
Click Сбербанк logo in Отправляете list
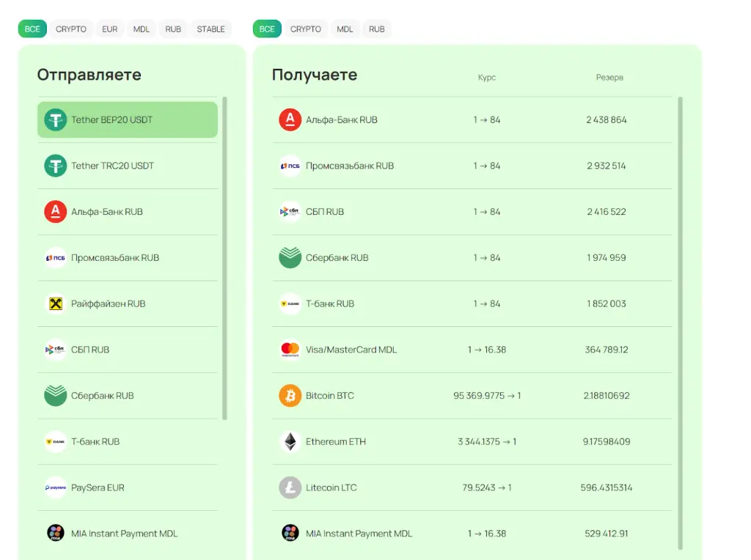point(56,395)
